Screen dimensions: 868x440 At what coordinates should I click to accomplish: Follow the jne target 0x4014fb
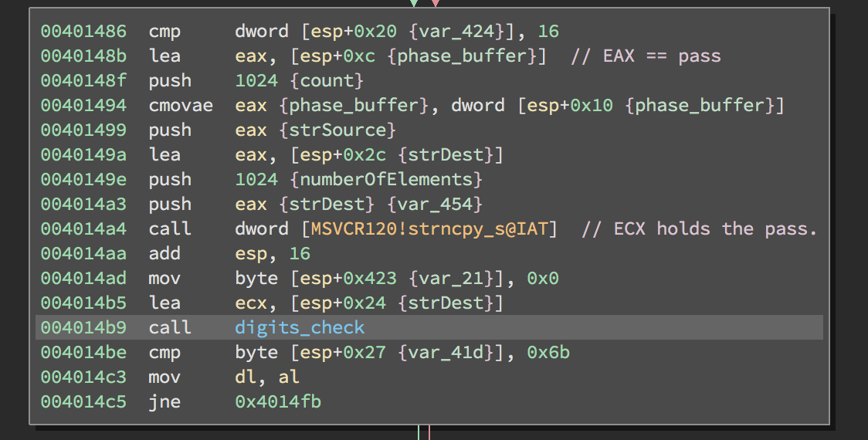click(x=279, y=401)
